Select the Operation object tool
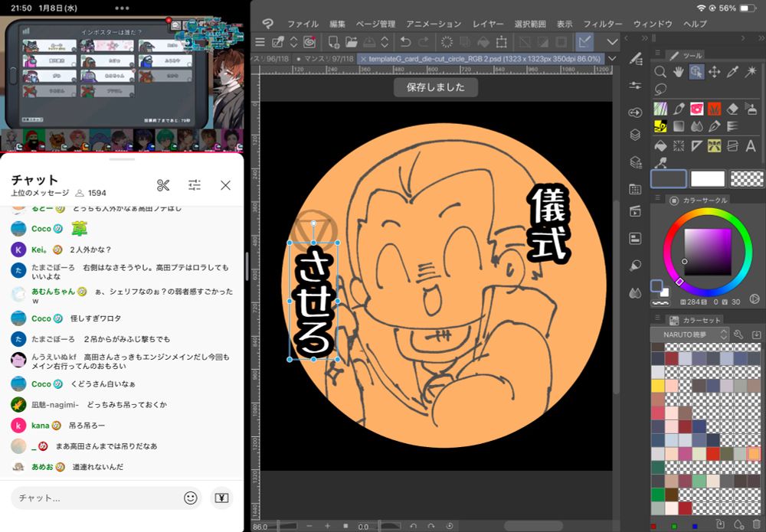Viewport: 766px width, 532px height. [696, 72]
